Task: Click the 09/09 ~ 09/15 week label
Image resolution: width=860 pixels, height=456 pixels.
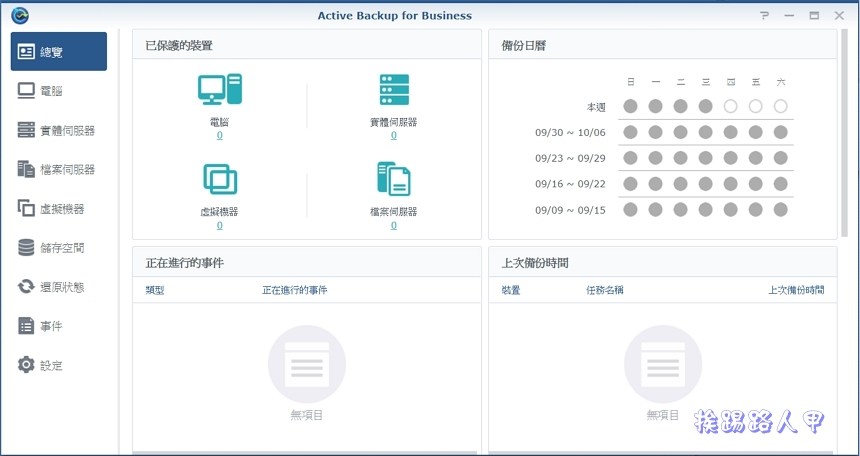Action: [570, 210]
